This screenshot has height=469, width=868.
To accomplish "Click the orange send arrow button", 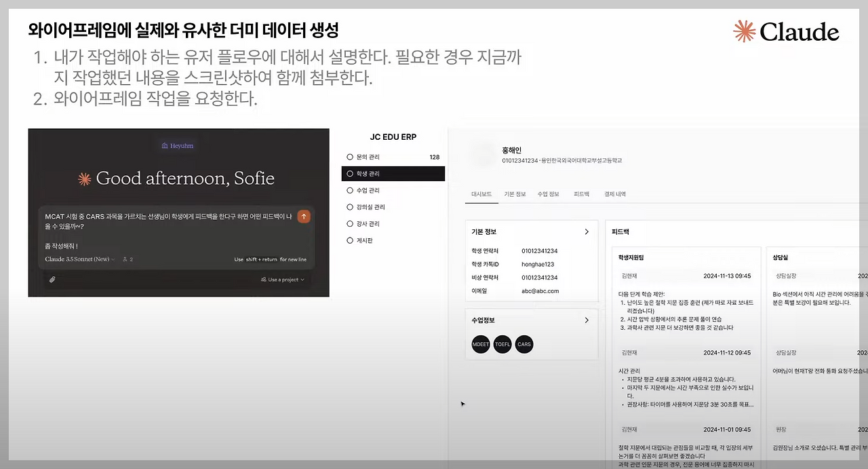I will pyautogui.click(x=304, y=217).
